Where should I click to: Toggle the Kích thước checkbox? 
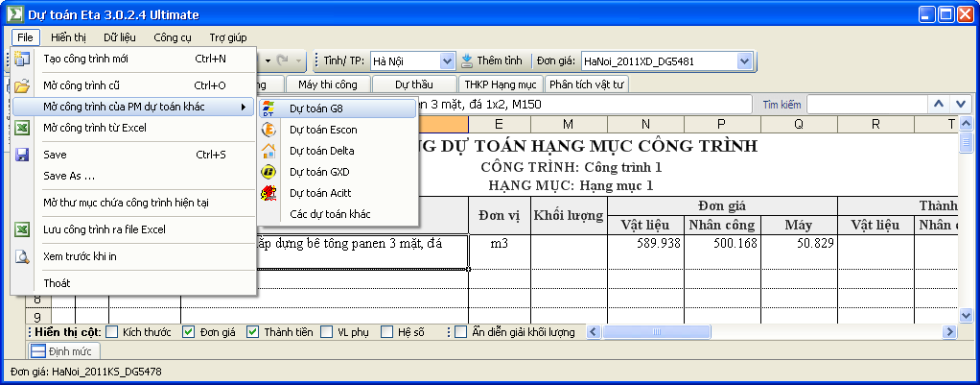point(112,332)
